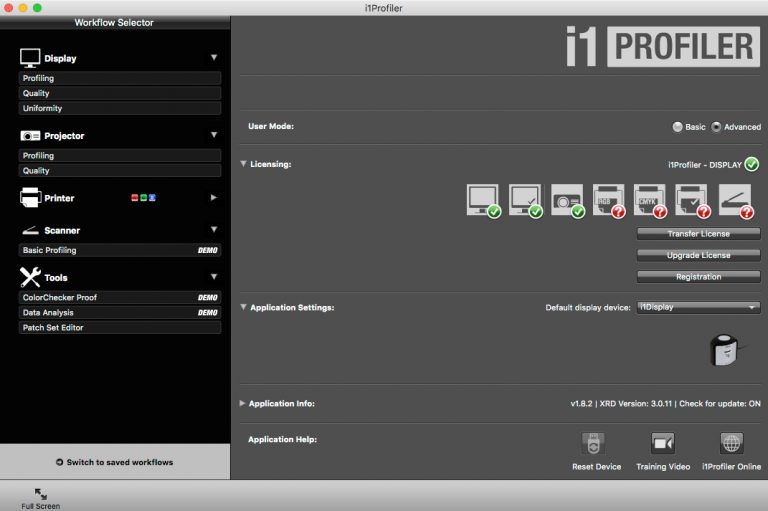Screen dimensions: 768x511
Task: Select Advanced user mode
Action: coord(716,127)
